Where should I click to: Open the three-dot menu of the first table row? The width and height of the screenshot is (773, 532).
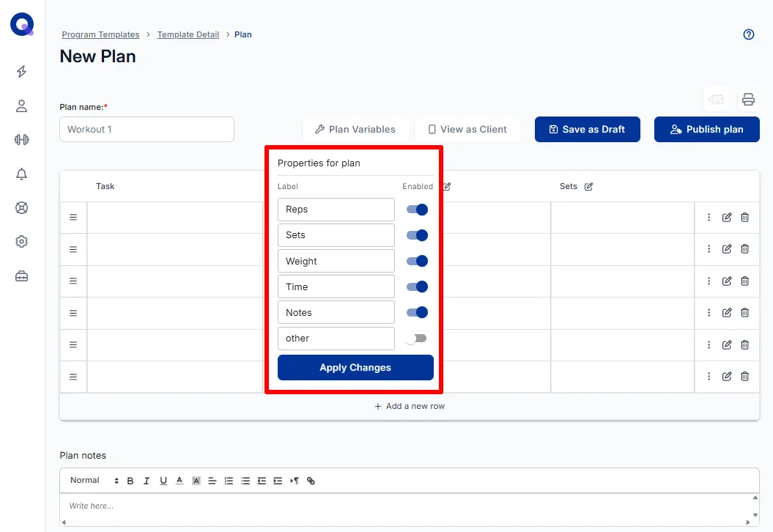tap(709, 218)
